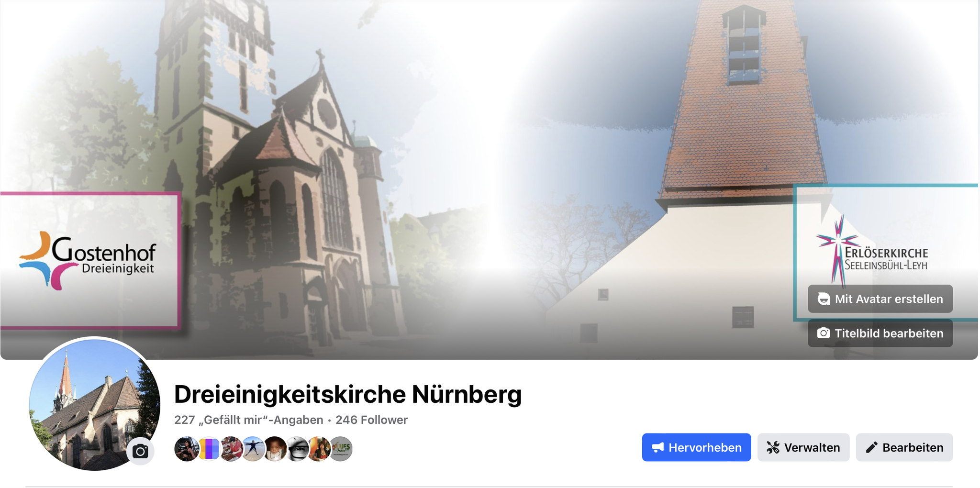
Task: Click camera icon on profile picture
Action: pos(140,451)
